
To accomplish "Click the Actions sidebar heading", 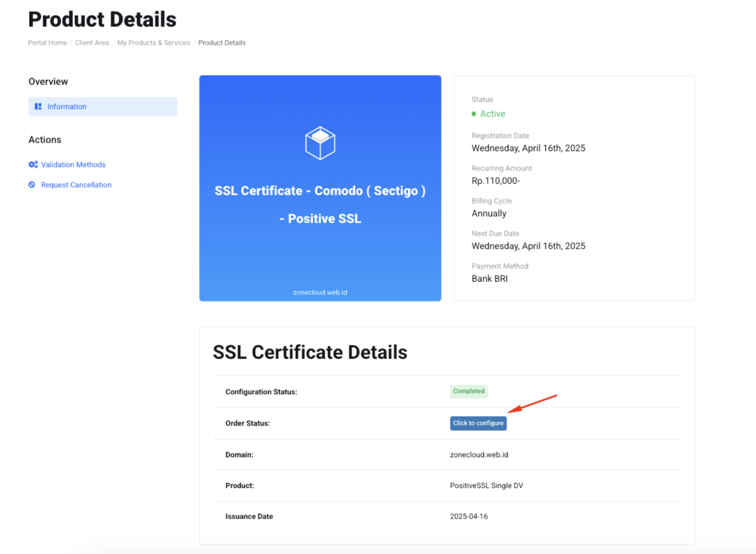I will pyautogui.click(x=45, y=140).
